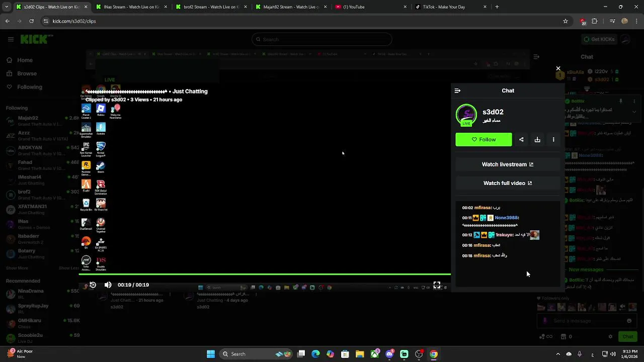Viewport: 644px width, 362px height.
Task: Open a new browser tab
Action: click(497, 7)
